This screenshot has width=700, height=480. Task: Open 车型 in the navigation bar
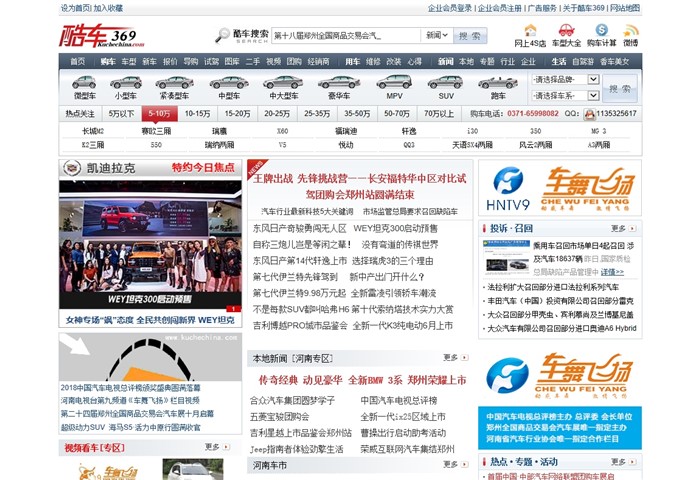(129, 62)
